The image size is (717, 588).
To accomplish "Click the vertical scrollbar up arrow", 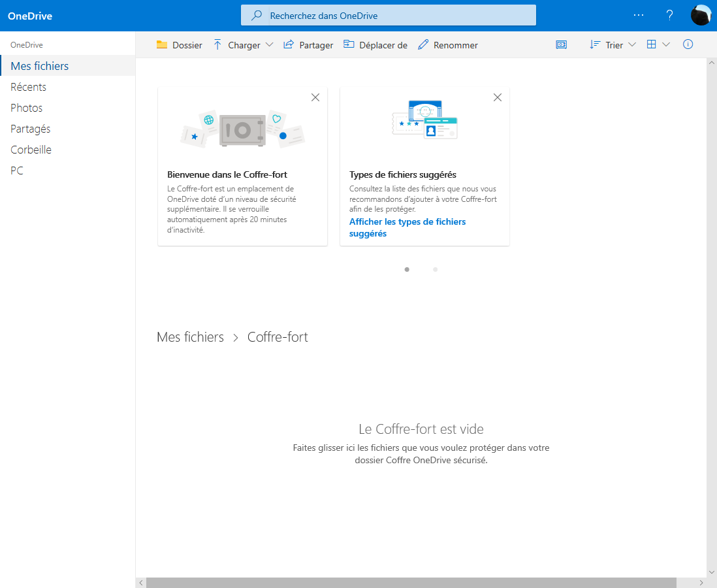I will 712,63.
